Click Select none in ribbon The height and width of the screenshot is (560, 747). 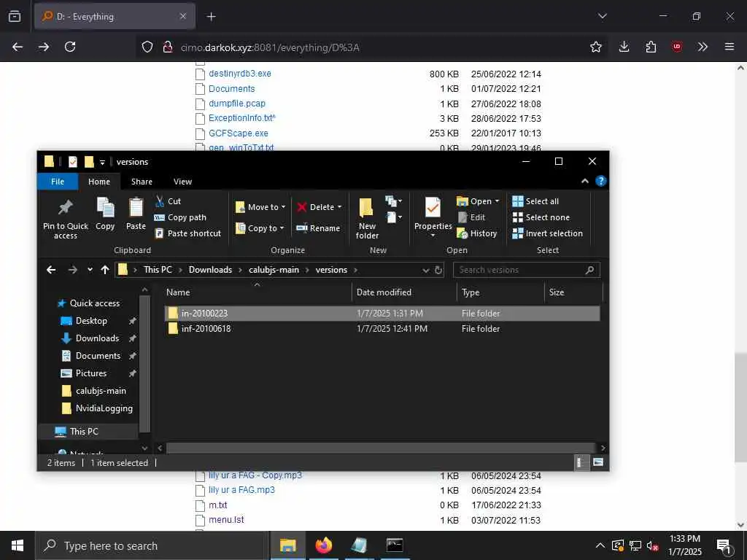541,217
